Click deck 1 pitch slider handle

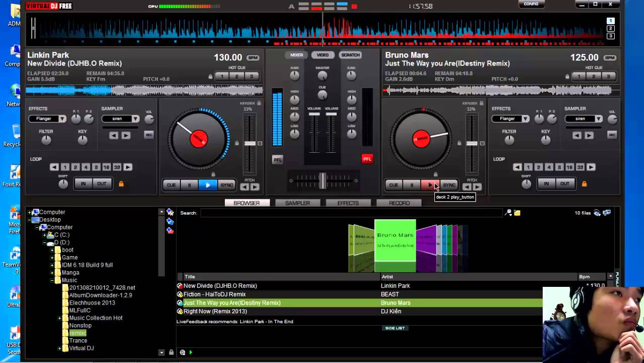click(x=250, y=143)
